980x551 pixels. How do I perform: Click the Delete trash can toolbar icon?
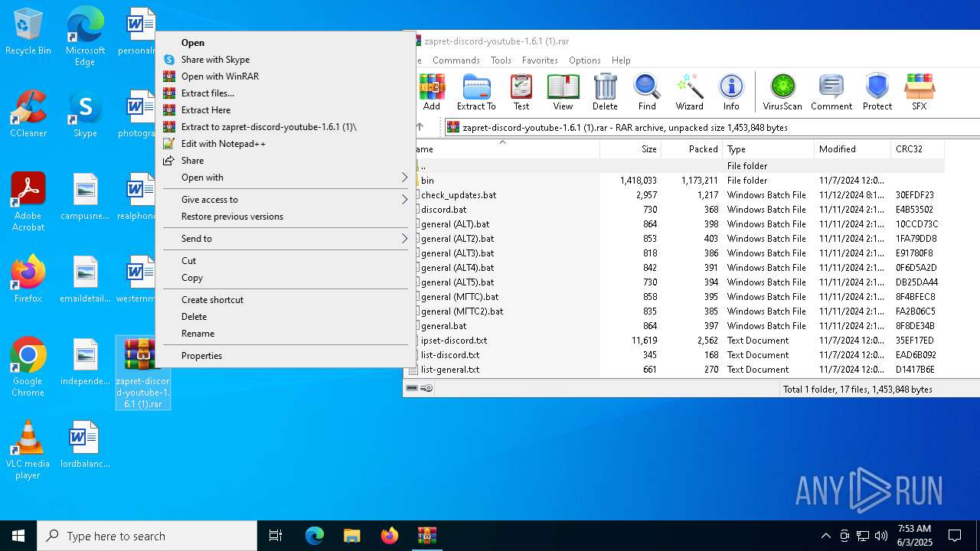(x=605, y=92)
